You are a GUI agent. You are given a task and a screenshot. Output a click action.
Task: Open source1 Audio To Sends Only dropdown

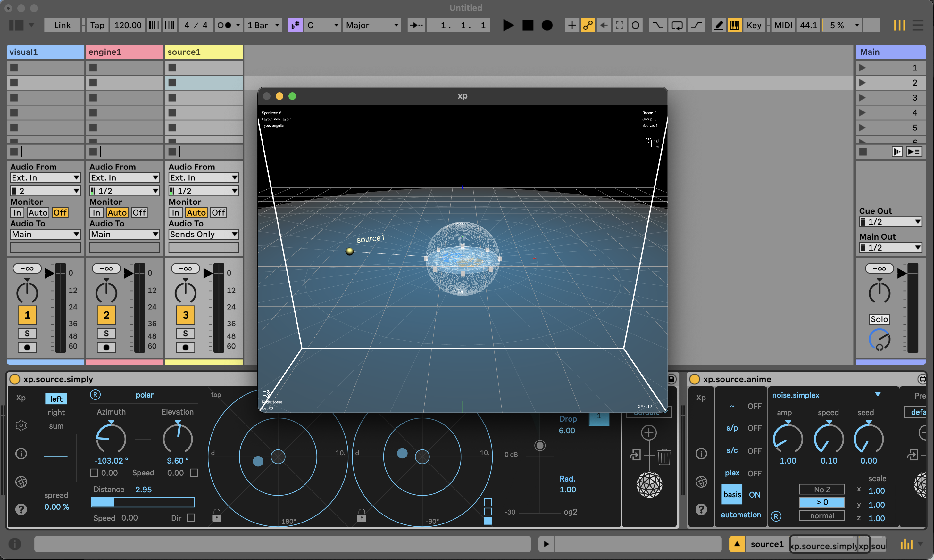[x=204, y=234]
